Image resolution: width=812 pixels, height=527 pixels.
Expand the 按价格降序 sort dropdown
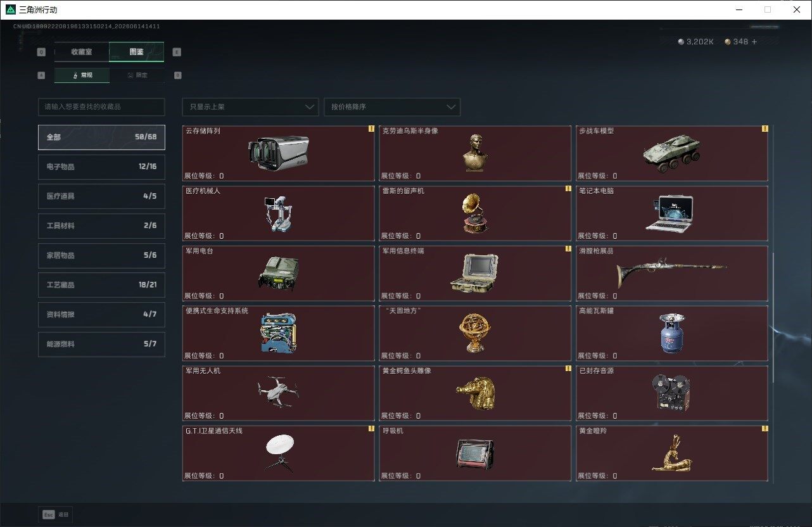(392, 106)
